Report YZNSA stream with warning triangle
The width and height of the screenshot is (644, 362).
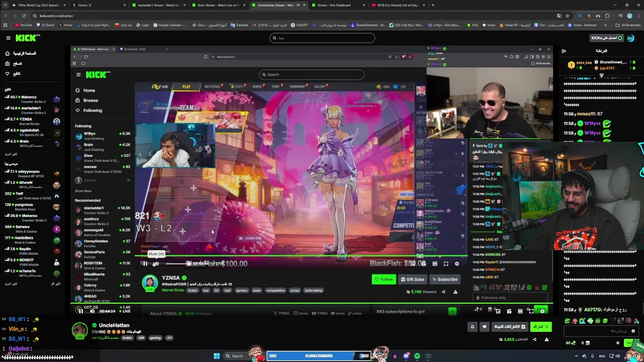pos(455,292)
